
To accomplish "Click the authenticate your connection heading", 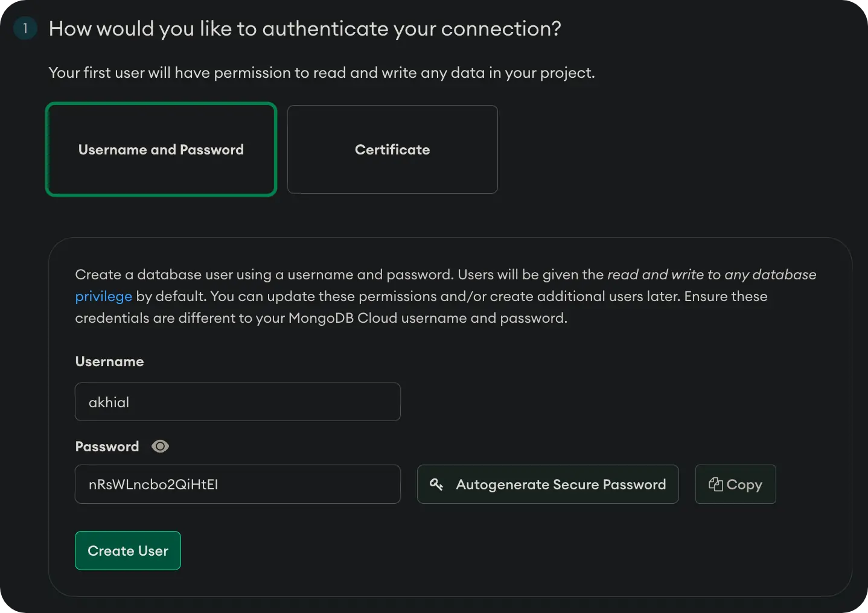I will coord(305,28).
